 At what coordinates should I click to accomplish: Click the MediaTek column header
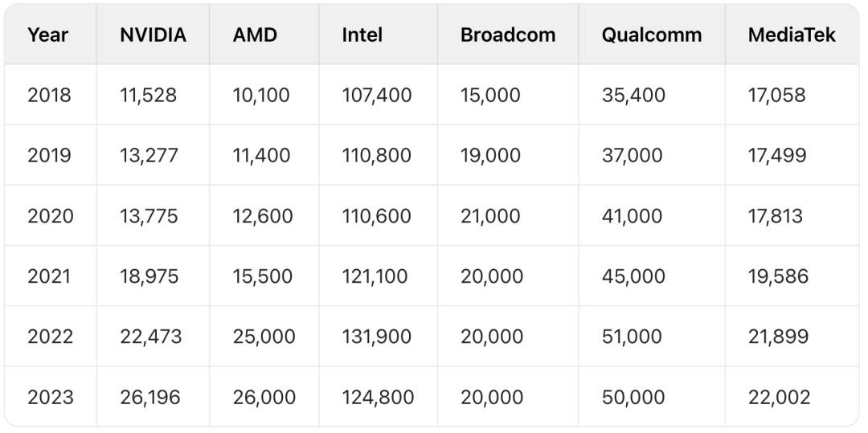[792, 35]
